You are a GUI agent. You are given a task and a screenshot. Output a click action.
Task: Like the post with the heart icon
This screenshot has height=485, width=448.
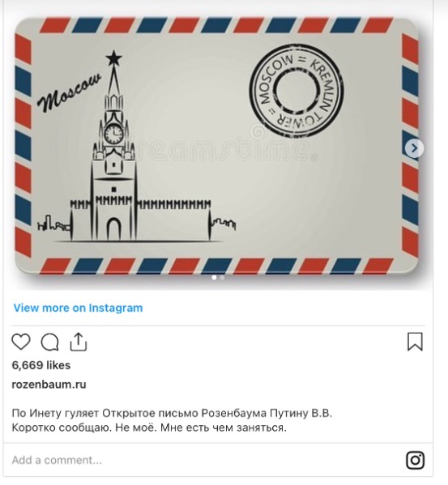click(x=21, y=342)
